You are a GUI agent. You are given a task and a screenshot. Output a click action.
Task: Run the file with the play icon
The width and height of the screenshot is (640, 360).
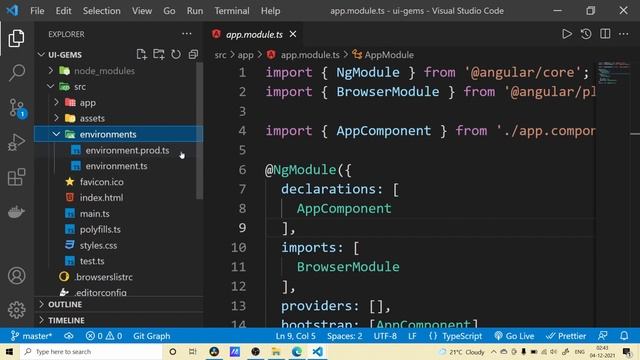[x=567, y=34]
